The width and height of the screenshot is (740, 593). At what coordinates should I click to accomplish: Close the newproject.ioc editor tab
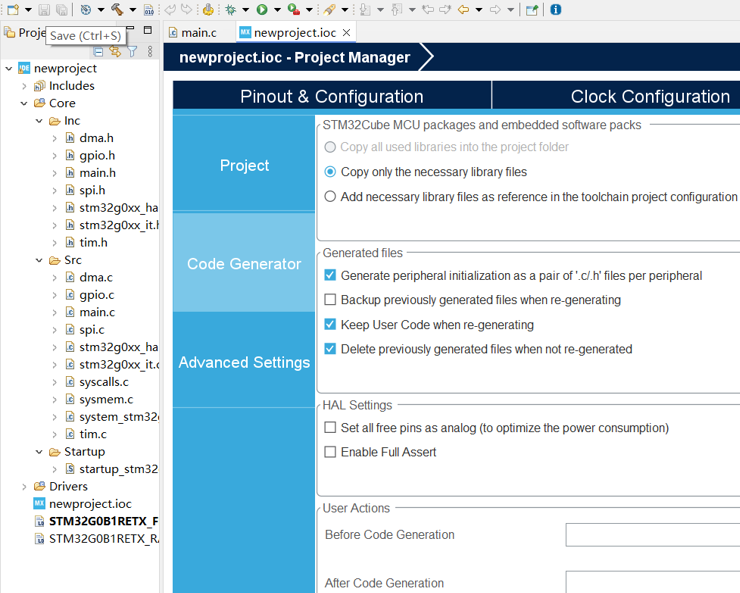[346, 33]
